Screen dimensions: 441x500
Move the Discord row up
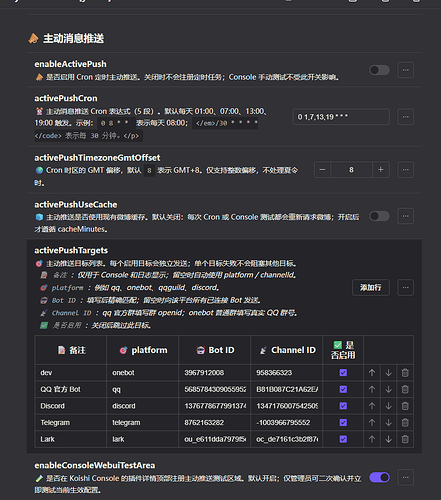pyautogui.click(x=372, y=406)
